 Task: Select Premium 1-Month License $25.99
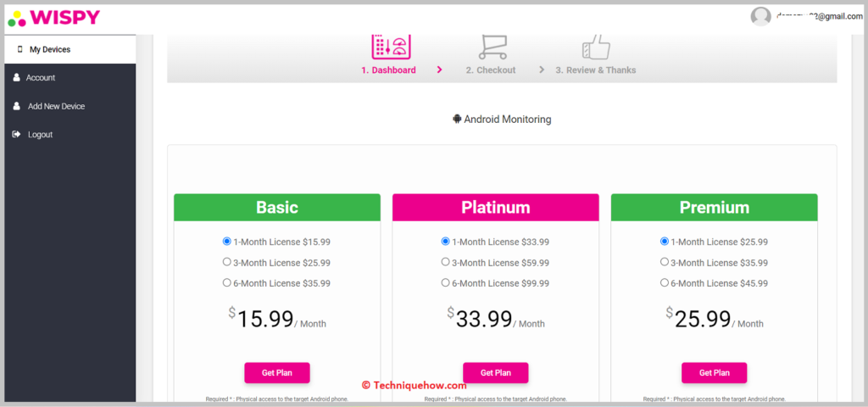click(x=665, y=242)
